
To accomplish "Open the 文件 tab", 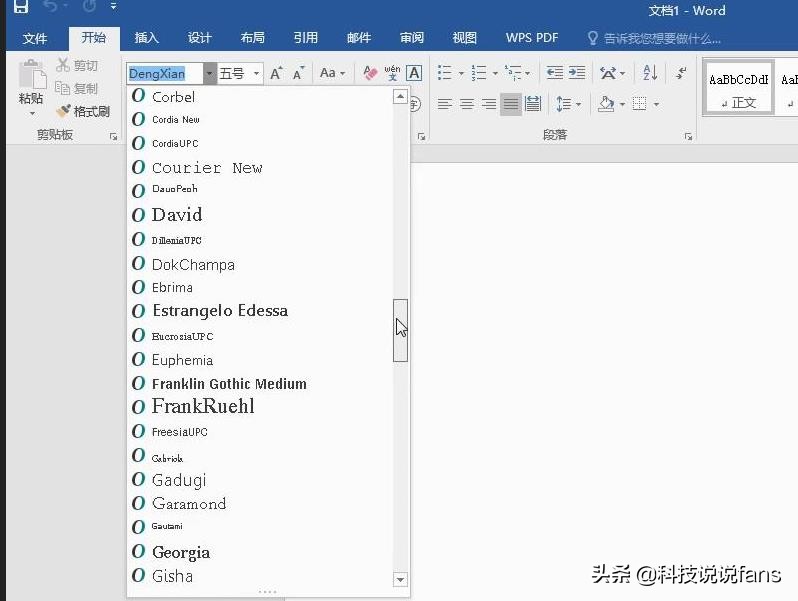I will pyautogui.click(x=35, y=38).
